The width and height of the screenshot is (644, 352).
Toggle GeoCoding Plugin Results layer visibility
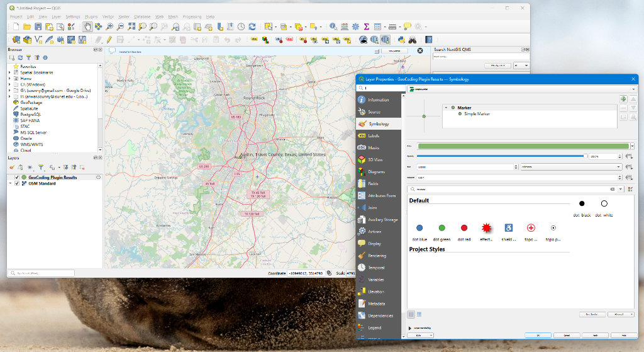point(16,178)
